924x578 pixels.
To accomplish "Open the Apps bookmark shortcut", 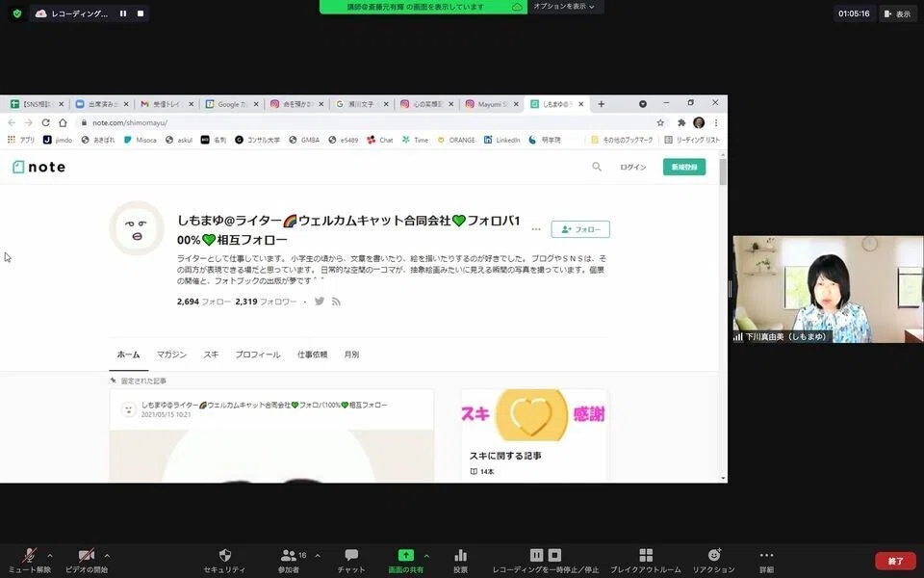I will pyautogui.click(x=20, y=140).
